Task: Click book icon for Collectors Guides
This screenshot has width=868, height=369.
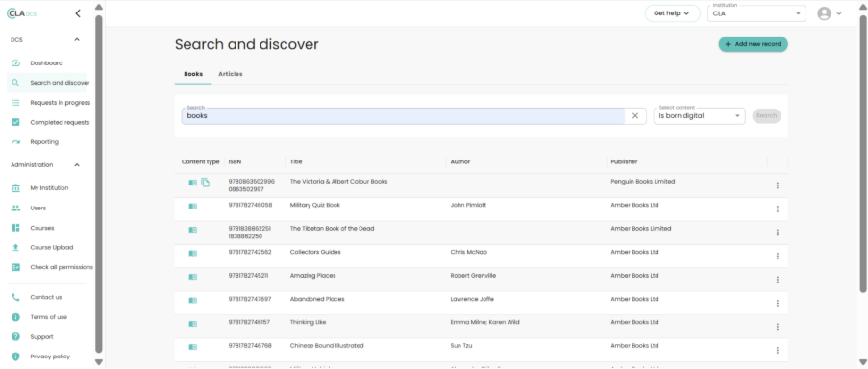Action: pos(192,253)
